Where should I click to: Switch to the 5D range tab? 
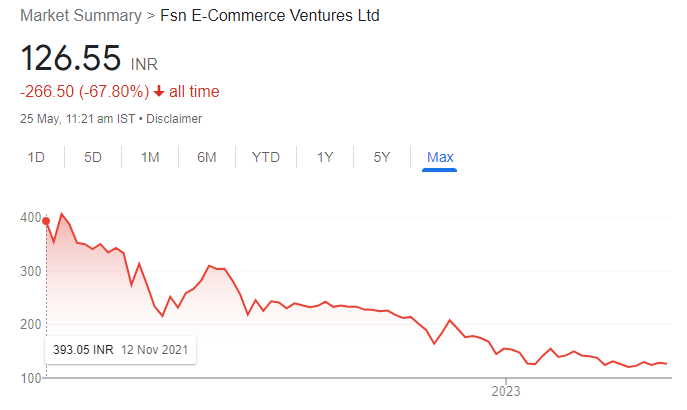click(x=93, y=157)
